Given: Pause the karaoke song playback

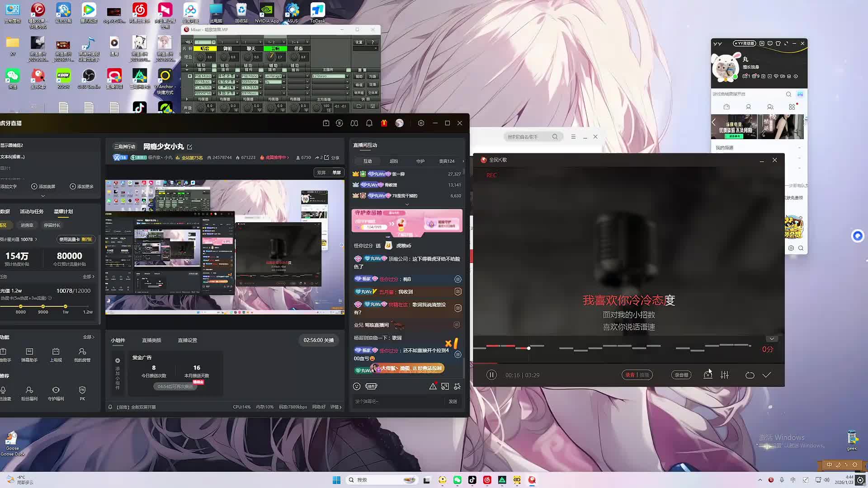Looking at the screenshot, I should coord(491,375).
